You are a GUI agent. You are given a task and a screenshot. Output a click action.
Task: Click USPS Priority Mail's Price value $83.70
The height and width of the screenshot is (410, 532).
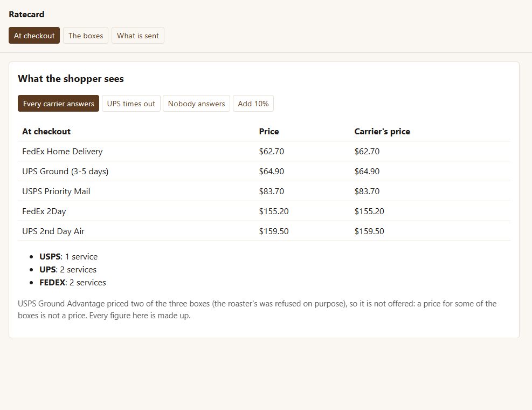pyautogui.click(x=272, y=191)
